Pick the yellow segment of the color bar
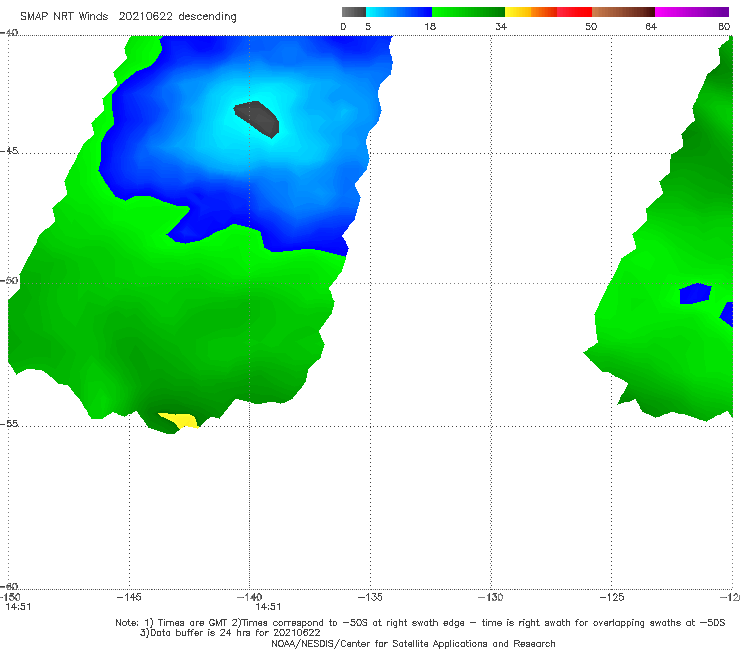The height and width of the screenshot is (650, 740). pyautogui.click(x=518, y=12)
